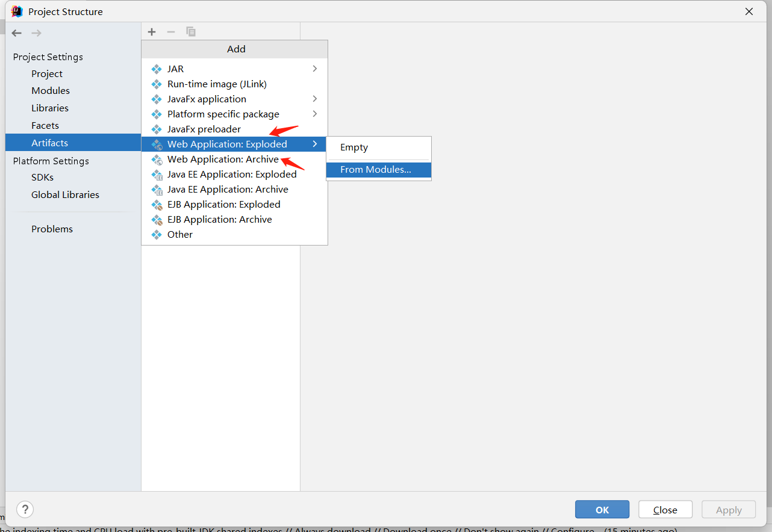Go back with the left arrow

click(17, 33)
